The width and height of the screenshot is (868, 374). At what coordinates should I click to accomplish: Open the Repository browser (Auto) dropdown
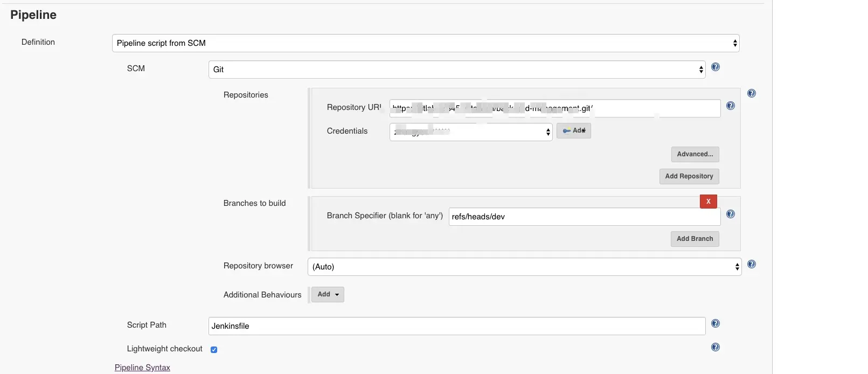pos(525,267)
